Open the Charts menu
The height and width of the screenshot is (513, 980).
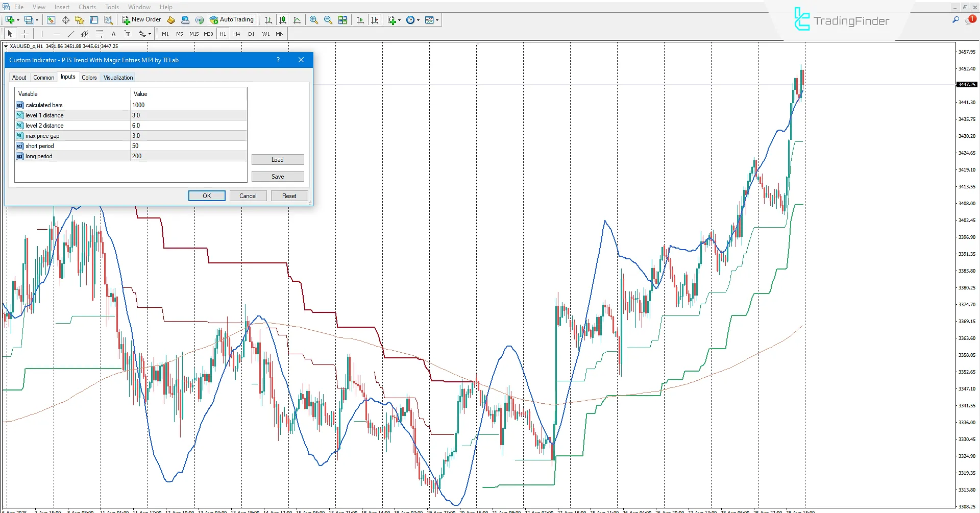pyautogui.click(x=87, y=7)
